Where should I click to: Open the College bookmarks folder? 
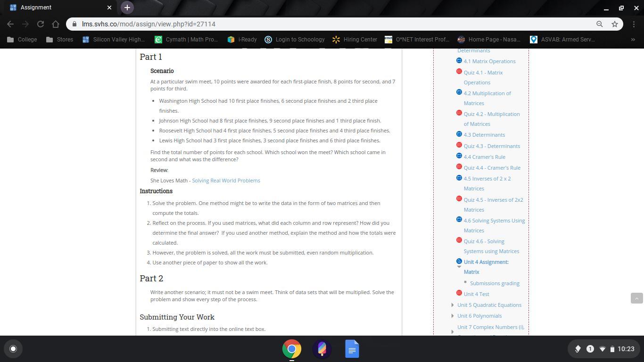coord(22,40)
